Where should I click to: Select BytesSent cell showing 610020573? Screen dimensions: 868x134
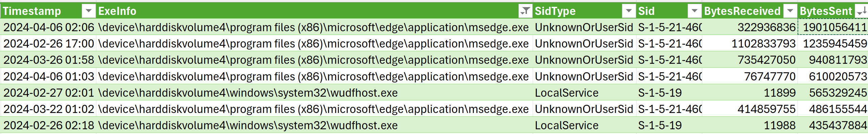point(833,76)
